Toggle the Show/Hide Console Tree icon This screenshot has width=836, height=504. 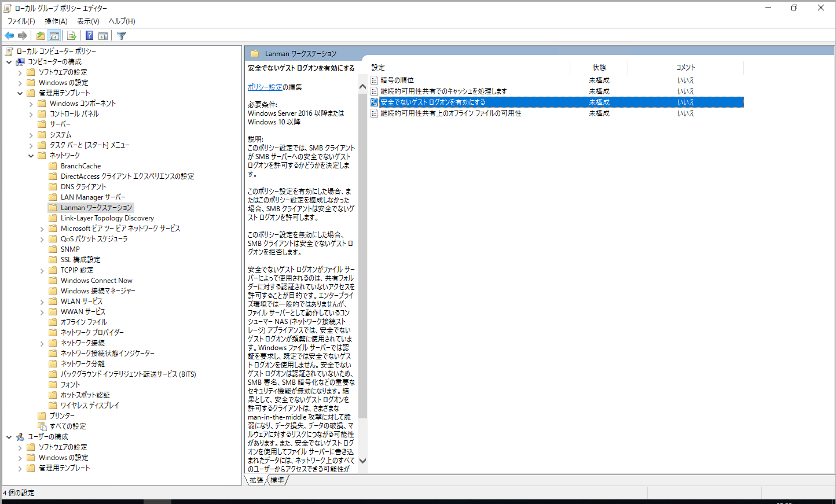54,35
